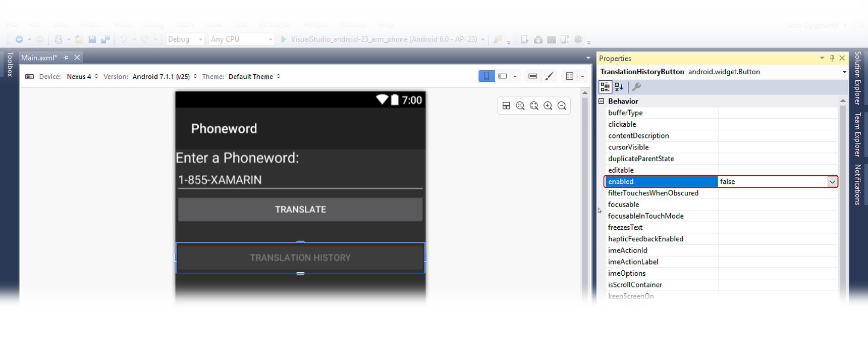This screenshot has width=868, height=356.
Task: Change the Android 7.1.1 version selector
Action: point(165,77)
